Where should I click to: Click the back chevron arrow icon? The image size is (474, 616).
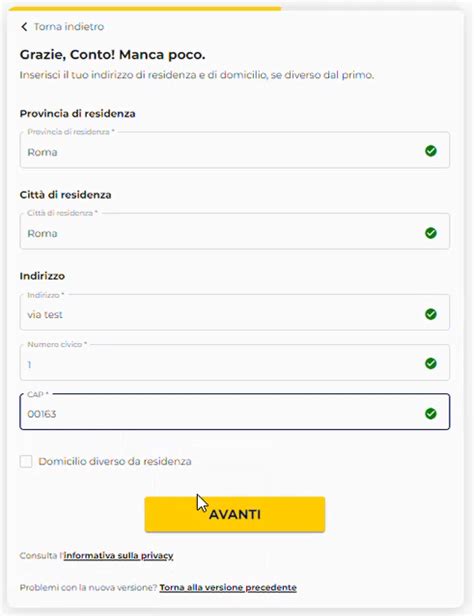click(x=24, y=27)
